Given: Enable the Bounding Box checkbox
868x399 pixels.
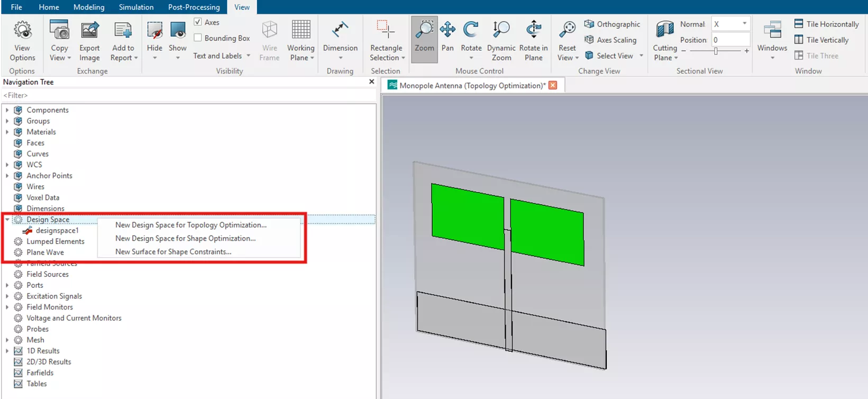Looking at the screenshot, I should (x=198, y=38).
